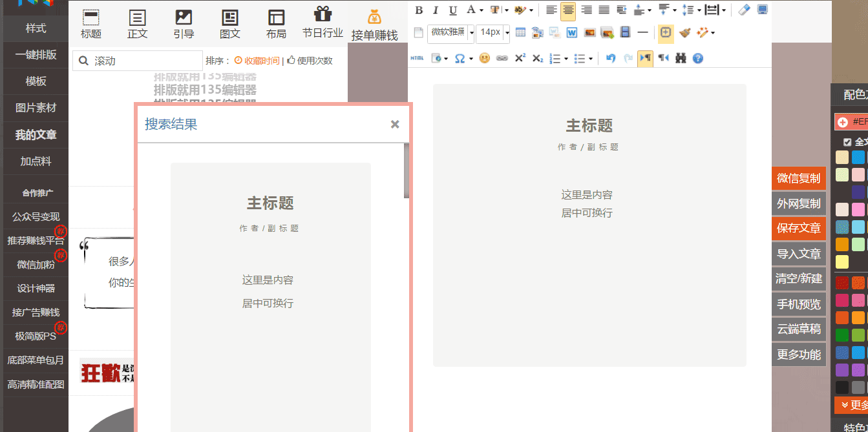Insert a table using the table icon
This screenshot has height=432, width=868.
pos(520,32)
